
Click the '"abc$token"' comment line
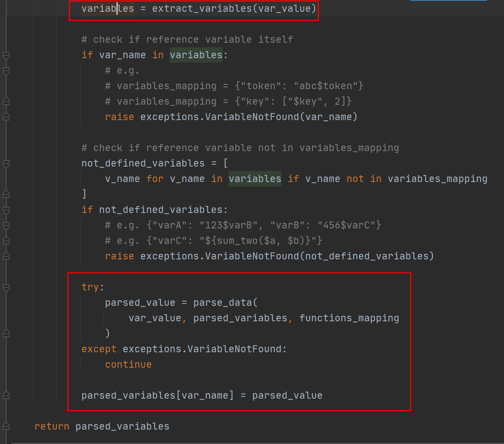234,86
